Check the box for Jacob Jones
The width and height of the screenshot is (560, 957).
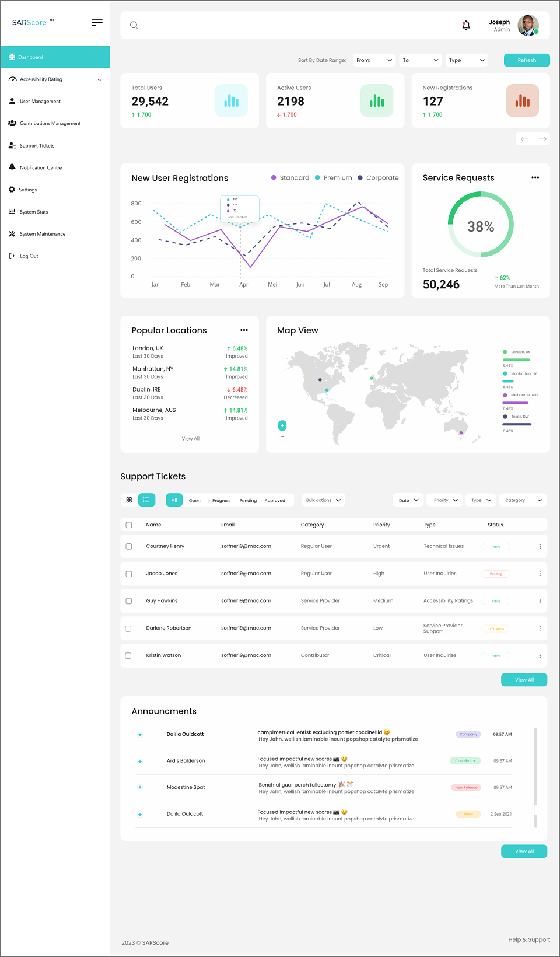pos(129,574)
